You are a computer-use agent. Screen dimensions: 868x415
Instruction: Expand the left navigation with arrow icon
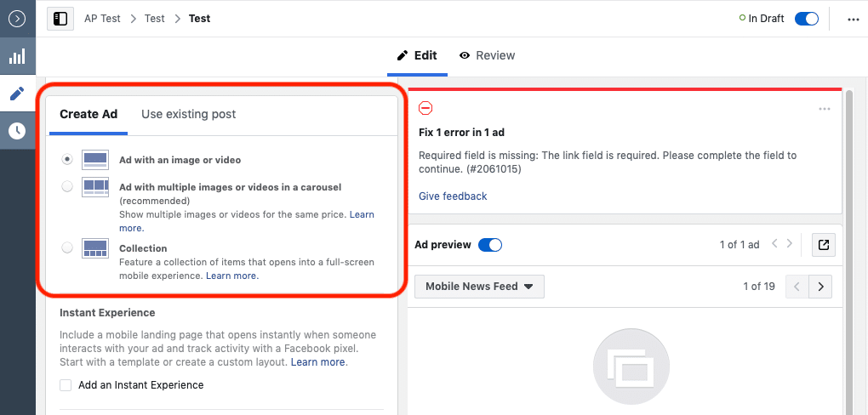click(18, 19)
